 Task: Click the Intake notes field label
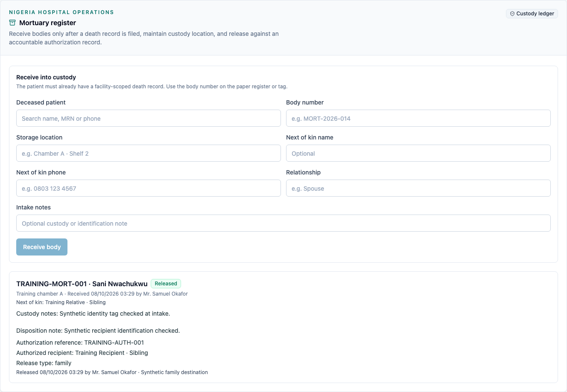[33, 207]
